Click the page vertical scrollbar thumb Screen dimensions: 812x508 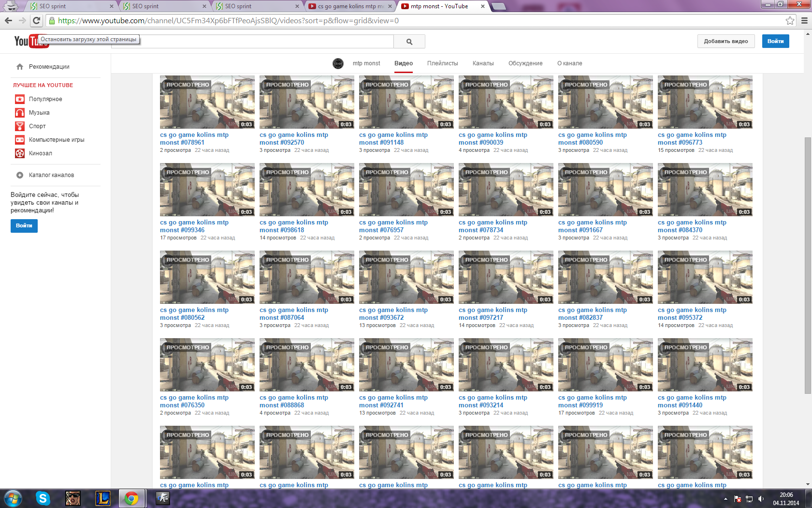pos(808,265)
